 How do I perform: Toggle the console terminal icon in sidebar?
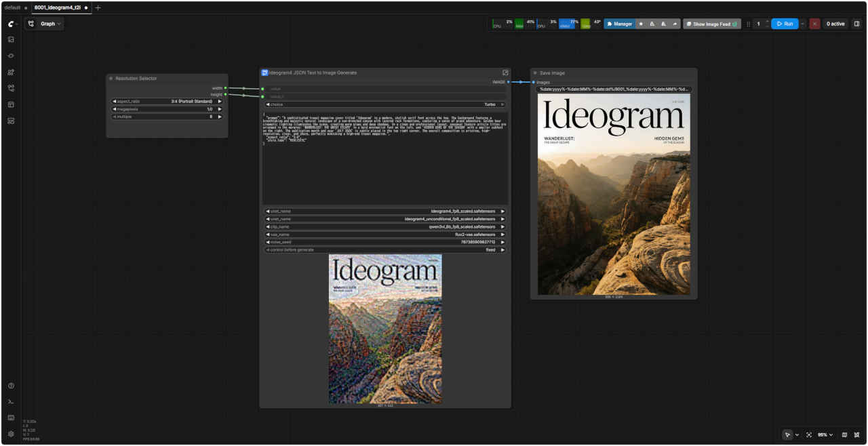point(11,402)
